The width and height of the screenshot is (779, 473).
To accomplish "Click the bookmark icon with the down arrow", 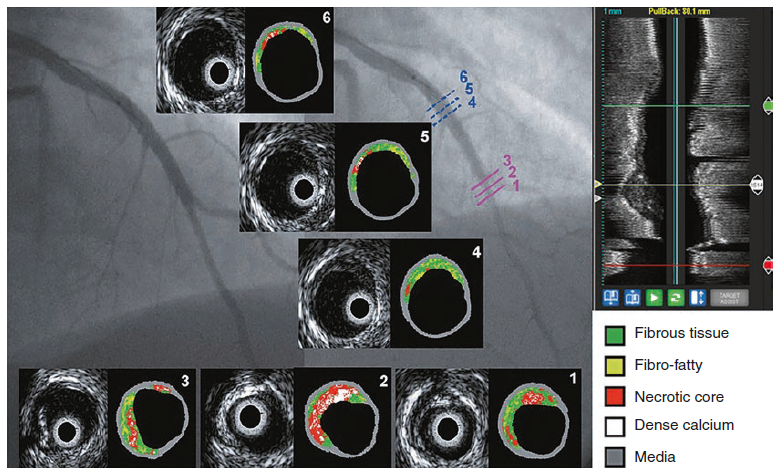I will click(x=611, y=298).
